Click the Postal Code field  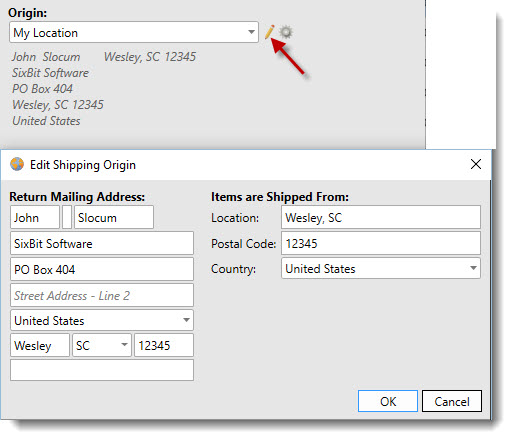381,243
